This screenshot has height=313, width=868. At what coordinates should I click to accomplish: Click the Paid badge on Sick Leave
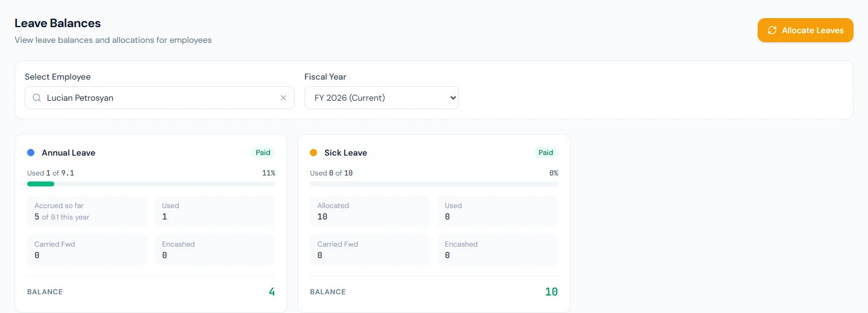pos(546,153)
